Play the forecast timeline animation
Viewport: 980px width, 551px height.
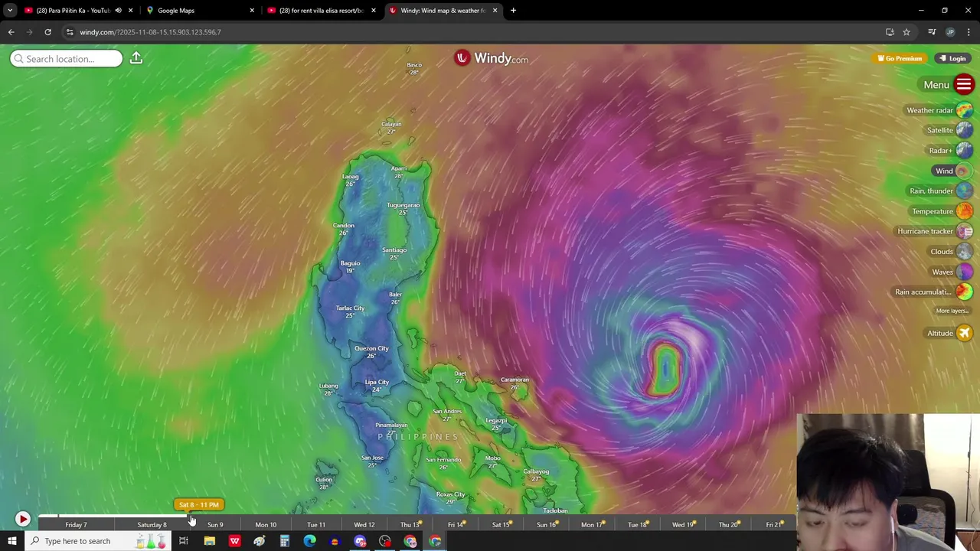pyautogui.click(x=22, y=519)
